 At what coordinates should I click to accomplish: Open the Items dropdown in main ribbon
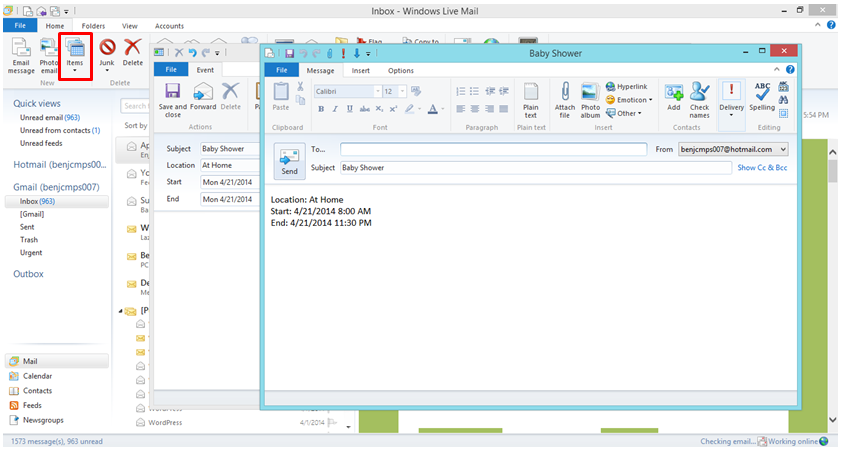point(75,56)
